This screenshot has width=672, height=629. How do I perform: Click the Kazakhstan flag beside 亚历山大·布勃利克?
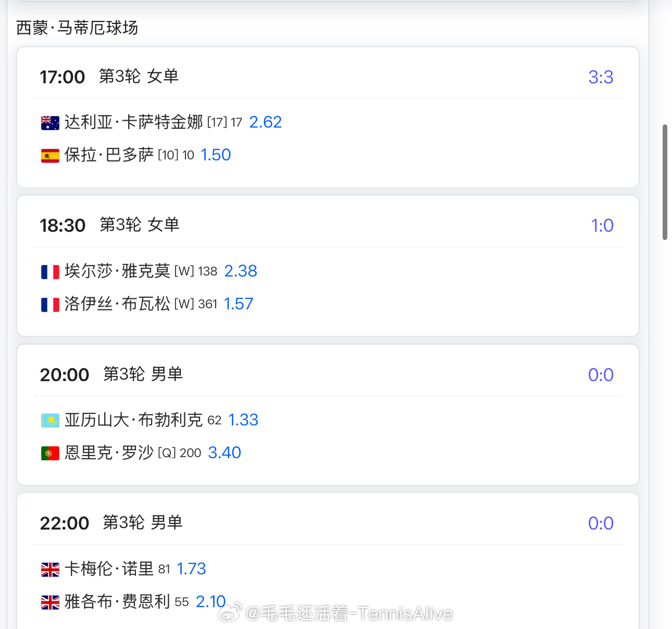50,421
